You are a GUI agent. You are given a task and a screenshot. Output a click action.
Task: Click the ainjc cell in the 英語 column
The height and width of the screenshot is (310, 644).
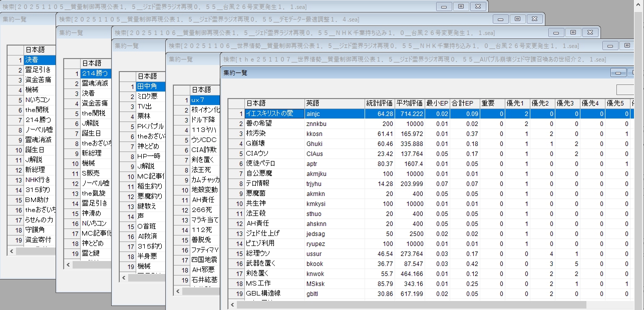[334, 113]
